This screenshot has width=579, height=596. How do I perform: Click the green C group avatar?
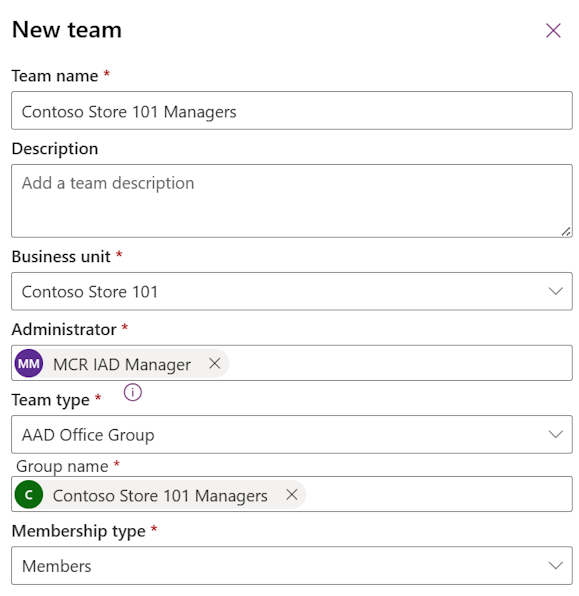pos(29,495)
